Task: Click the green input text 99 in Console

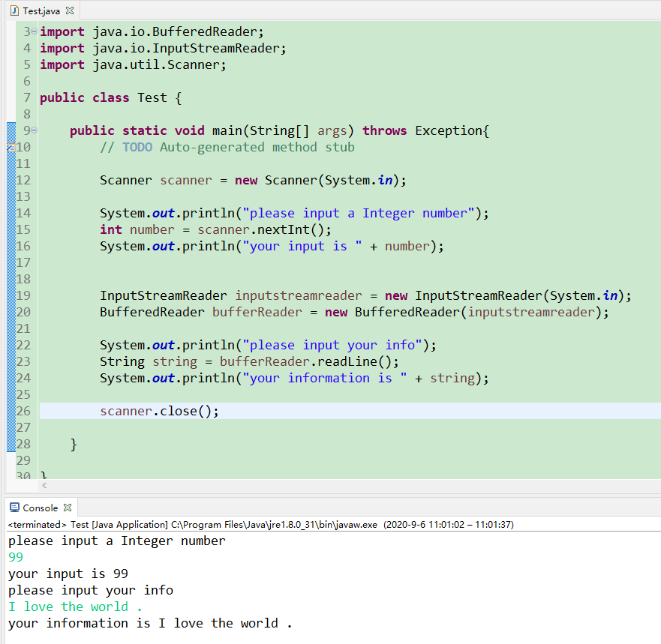Action: tap(16, 557)
